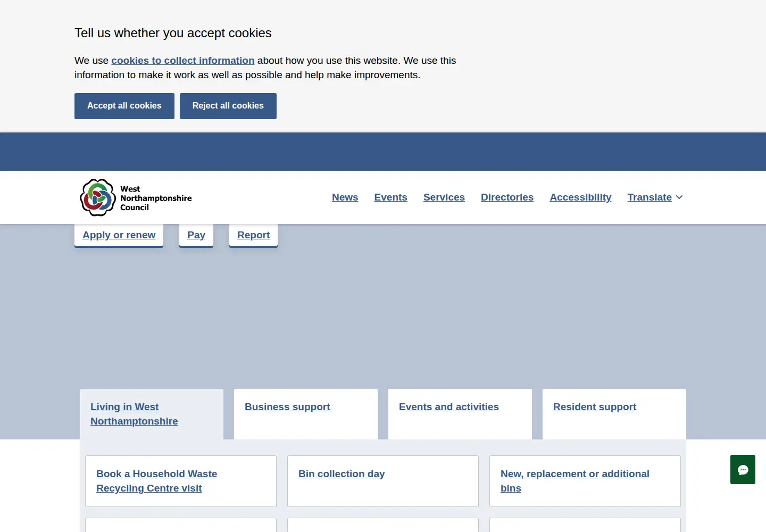Open the Resident support tab
This screenshot has width=766, height=532.
pyautogui.click(x=614, y=414)
